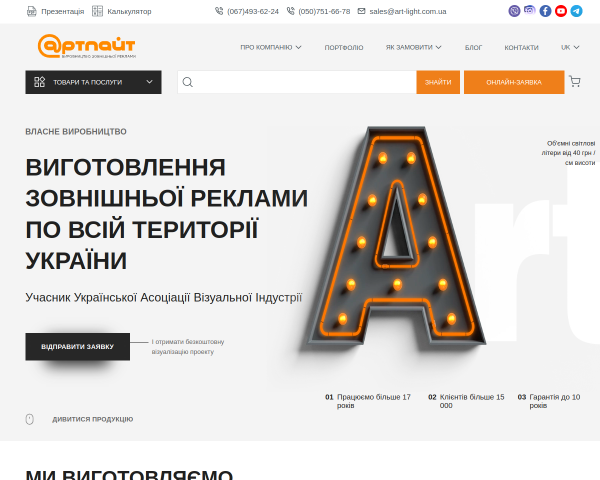Click the Об'ємні світлові літери price caption

pos(568,153)
